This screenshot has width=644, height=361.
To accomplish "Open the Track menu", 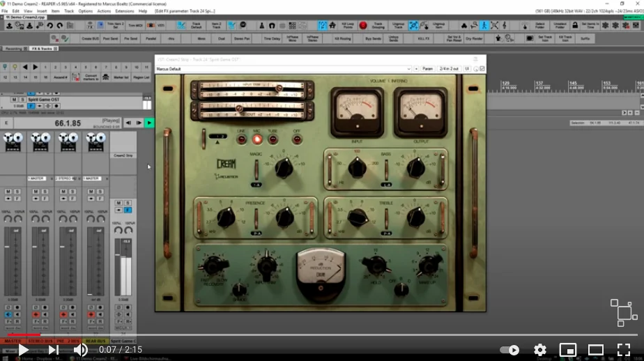I will pyautogui.click(x=68, y=11).
